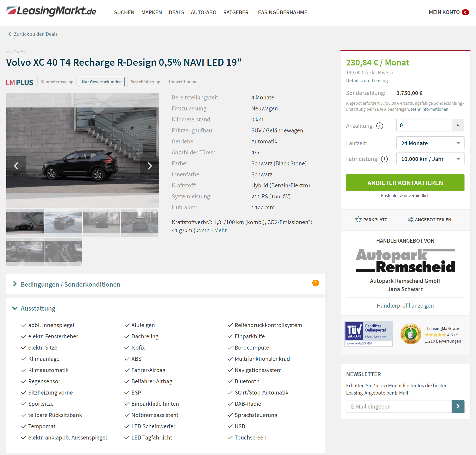The height and width of the screenshot is (455, 476).
Task: Click the Volvo XC 40 T4 Recharge title
Action: pos(124,62)
